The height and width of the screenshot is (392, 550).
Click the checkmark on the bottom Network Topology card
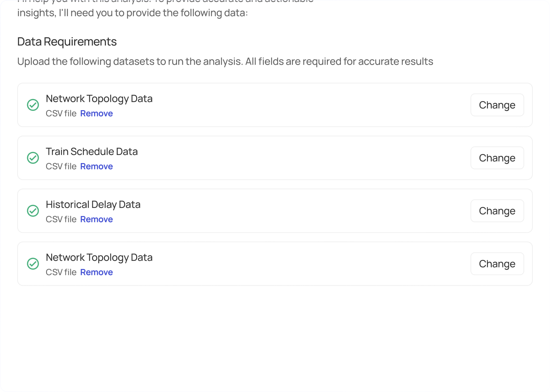[x=33, y=264]
